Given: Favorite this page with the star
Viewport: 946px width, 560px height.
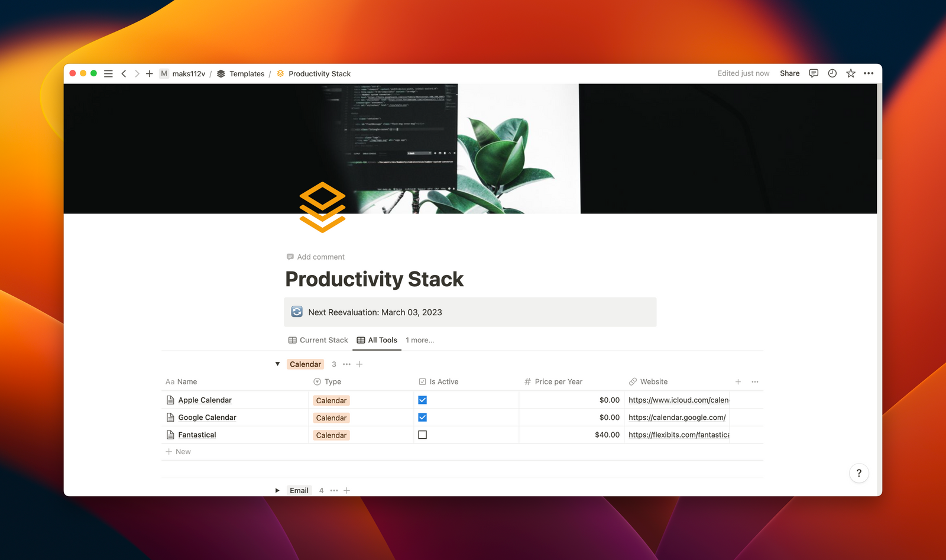Looking at the screenshot, I should pyautogui.click(x=851, y=73).
